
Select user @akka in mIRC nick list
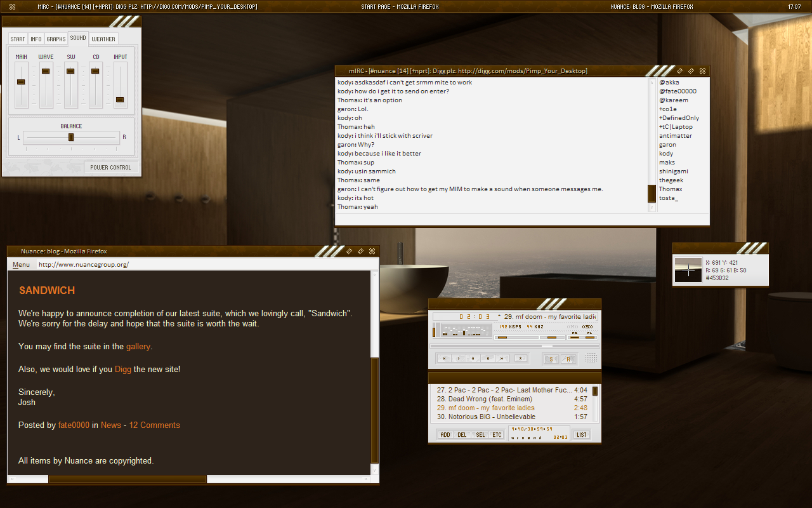point(669,83)
